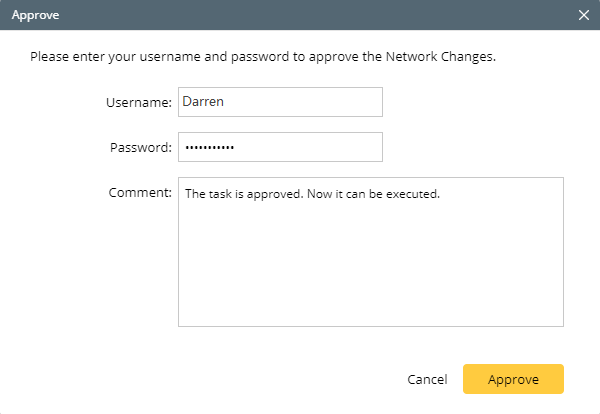
Task: Click the words "The task is approved"
Action: pos(240,194)
